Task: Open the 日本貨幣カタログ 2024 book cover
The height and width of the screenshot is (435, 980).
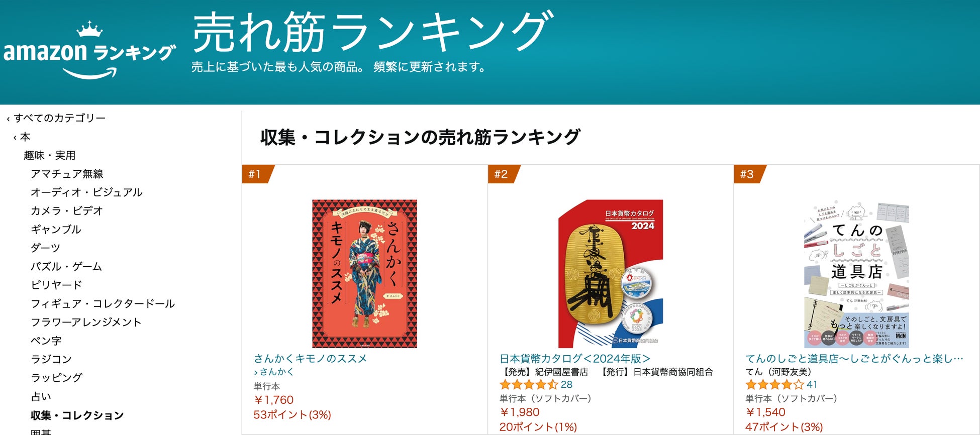Action: coord(611,274)
